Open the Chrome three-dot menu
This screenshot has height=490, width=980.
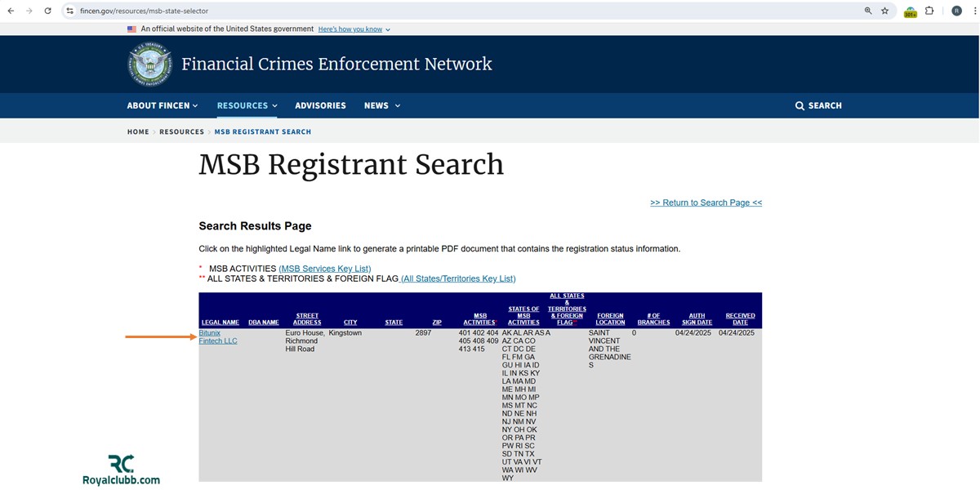click(x=975, y=11)
